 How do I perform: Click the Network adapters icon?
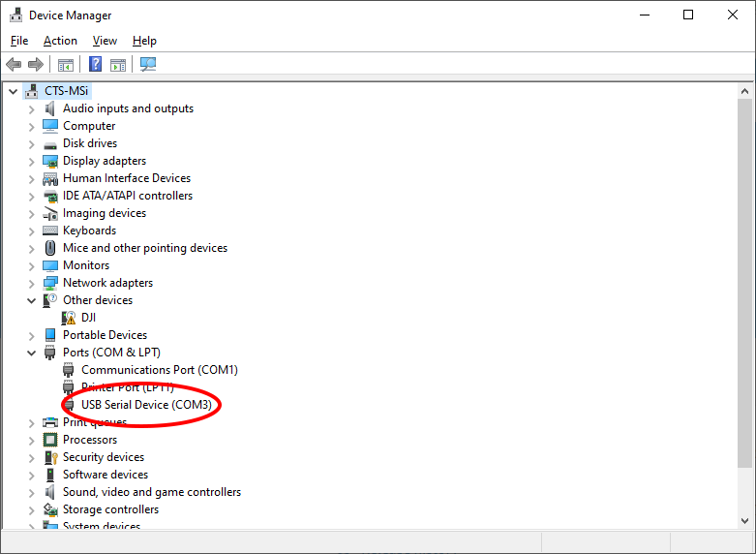[50, 283]
